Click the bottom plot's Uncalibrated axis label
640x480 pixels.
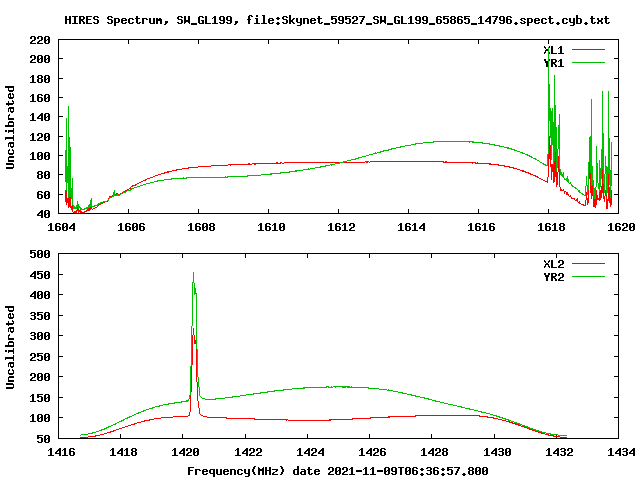(10, 347)
